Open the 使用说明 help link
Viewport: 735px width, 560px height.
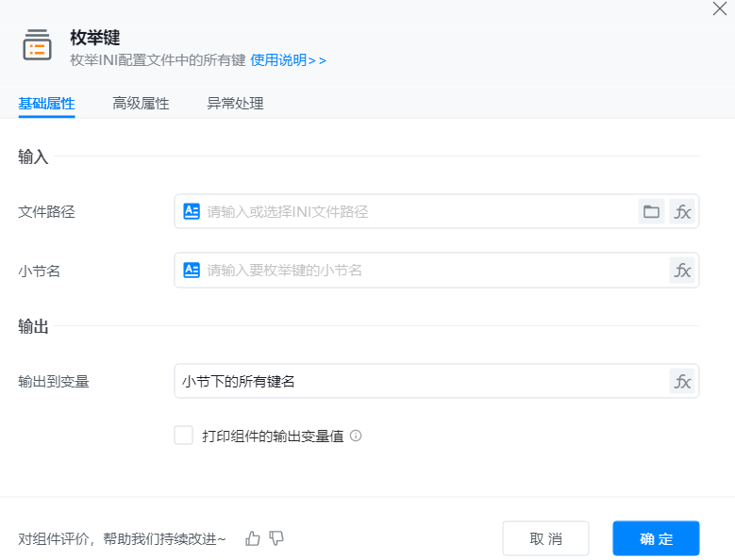tap(288, 60)
